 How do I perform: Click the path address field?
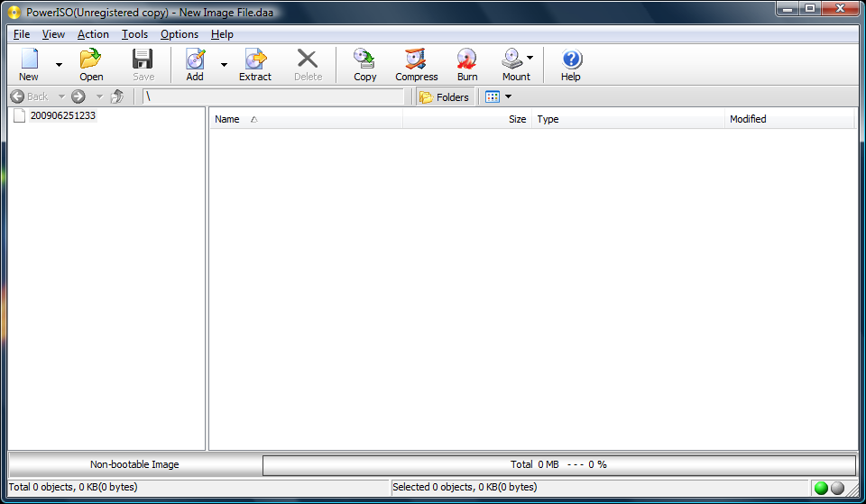[x=273, y=96]
